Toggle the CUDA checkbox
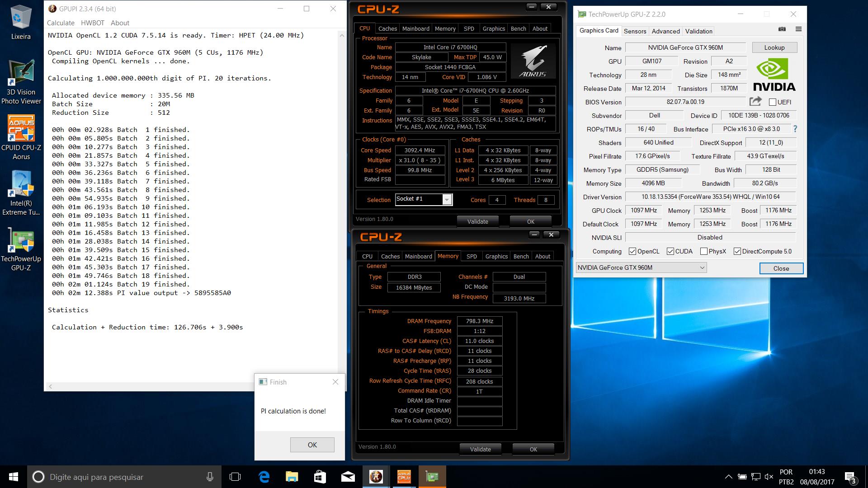 [x=670, y=251]
